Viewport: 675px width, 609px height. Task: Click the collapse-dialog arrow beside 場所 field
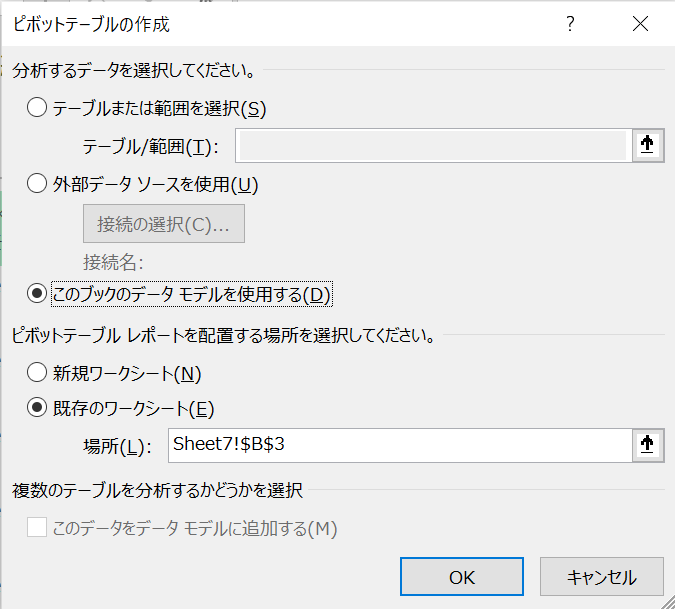pos(648,445)
